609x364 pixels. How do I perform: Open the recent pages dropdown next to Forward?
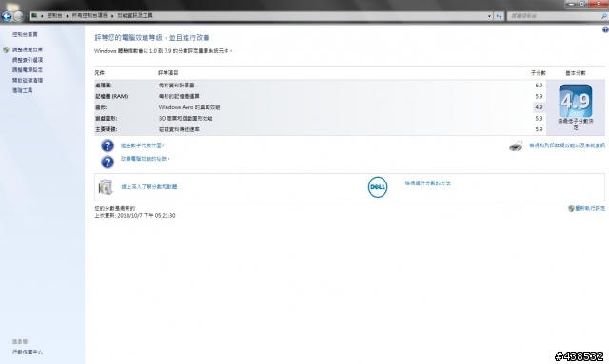pos(27,16)
